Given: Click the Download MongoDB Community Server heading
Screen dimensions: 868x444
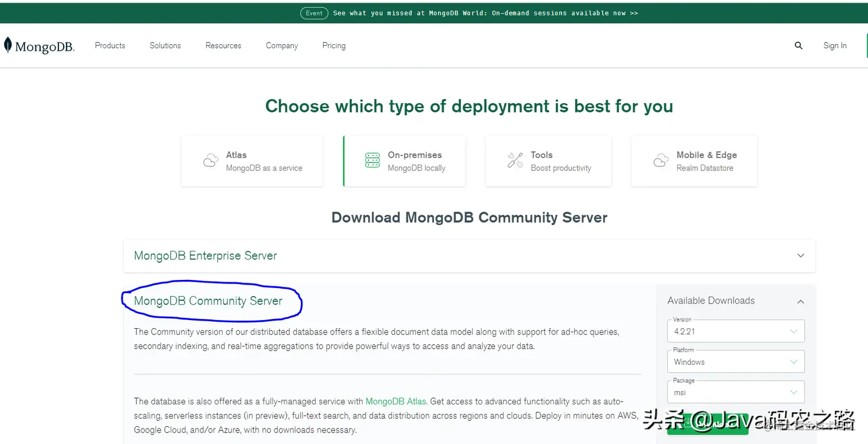Looking at the screenshot, I should click(x=470, y=218).
